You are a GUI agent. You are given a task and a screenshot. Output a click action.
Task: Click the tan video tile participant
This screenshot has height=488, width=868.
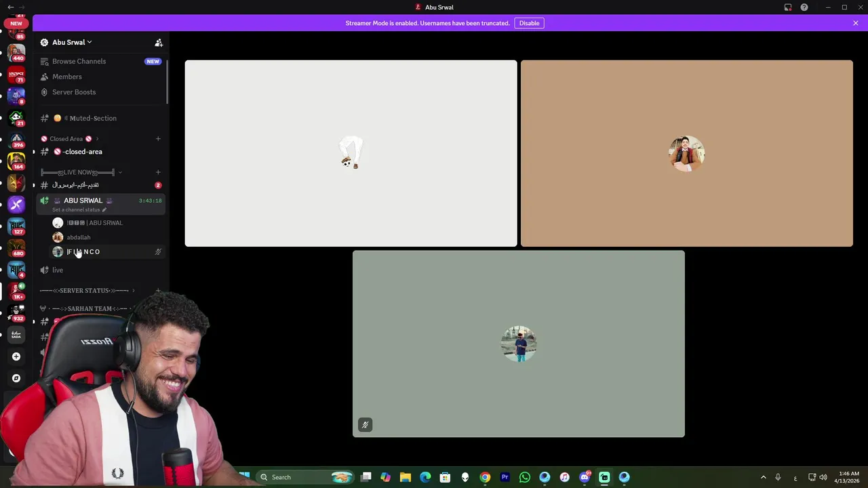click(x=687, y=153)
